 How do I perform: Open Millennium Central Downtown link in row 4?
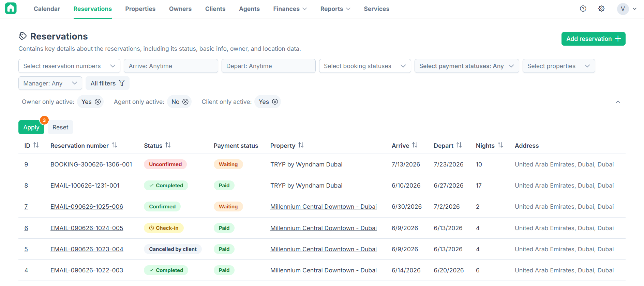pos(323,270)
